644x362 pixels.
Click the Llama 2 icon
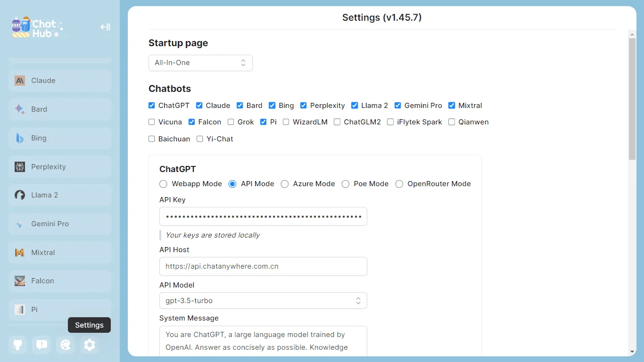20,195
